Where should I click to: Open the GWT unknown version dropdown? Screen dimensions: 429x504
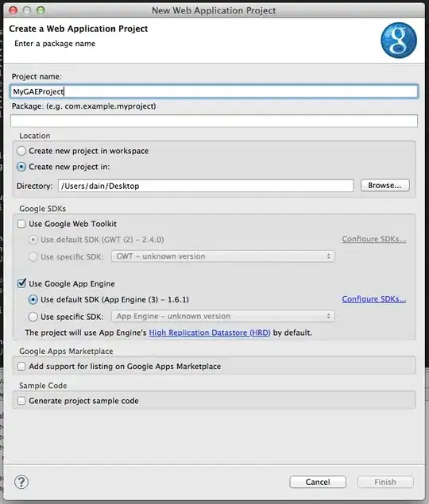click(x=223, y=256)
